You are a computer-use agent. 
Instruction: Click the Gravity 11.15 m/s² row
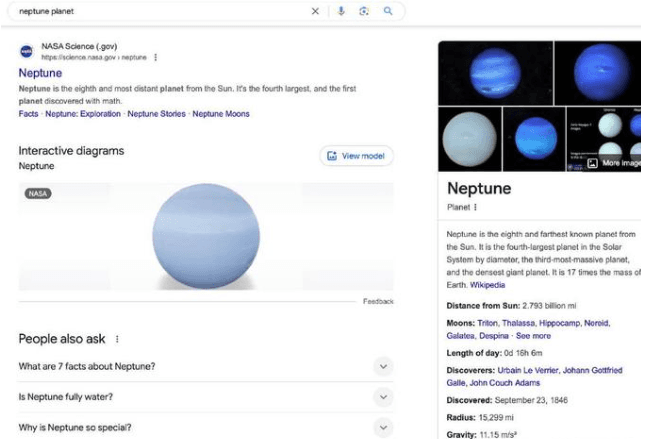(481, 434)
